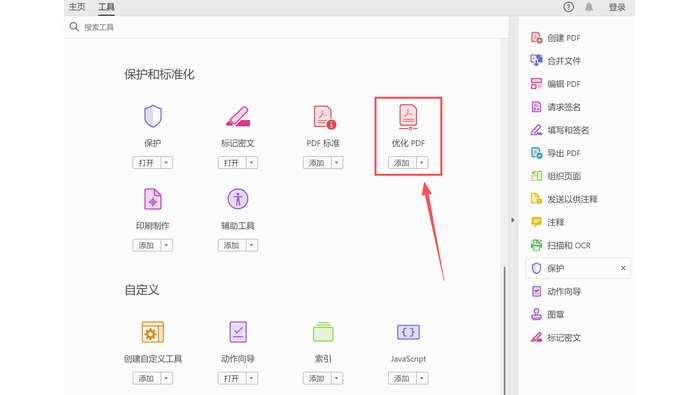The height and width of the screenshot is (395, 700).
Task: Click 创建 PDF in the right sidebar
Action: (555, 38)
